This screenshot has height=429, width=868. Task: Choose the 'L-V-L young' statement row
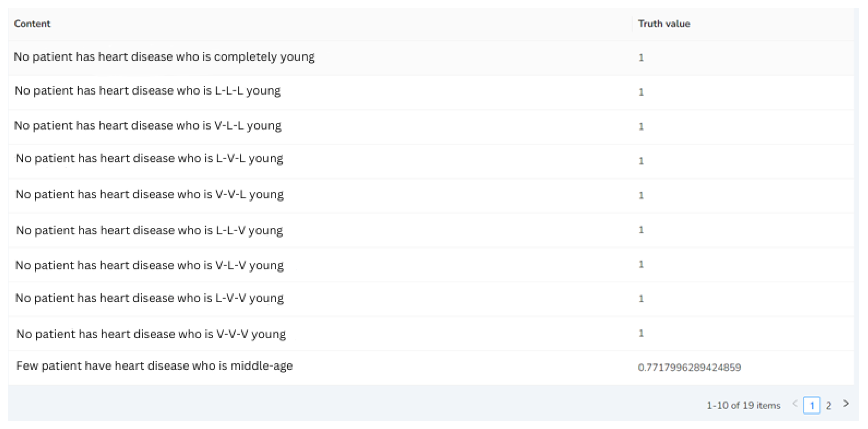pos(149,158)
